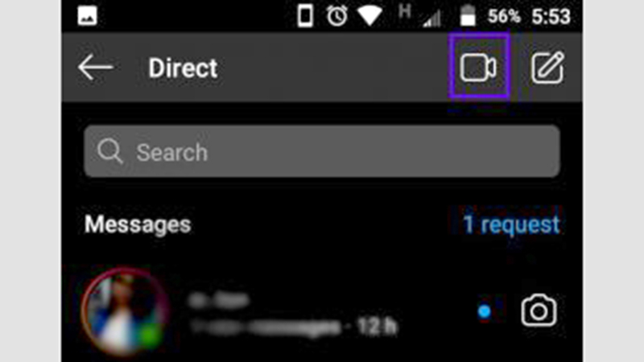Tap the 56% battery percentage text
Viewport: 644px width, 362px height.
click(504, 17)
